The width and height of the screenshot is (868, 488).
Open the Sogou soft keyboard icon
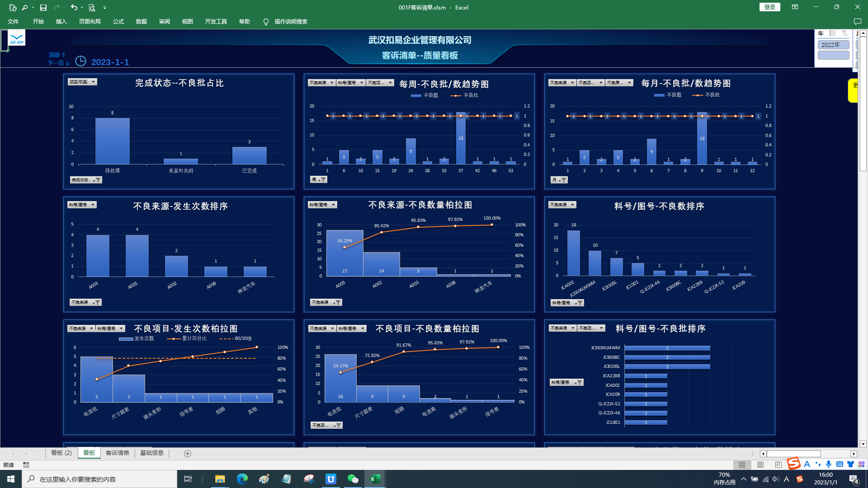tap(840, 464)
